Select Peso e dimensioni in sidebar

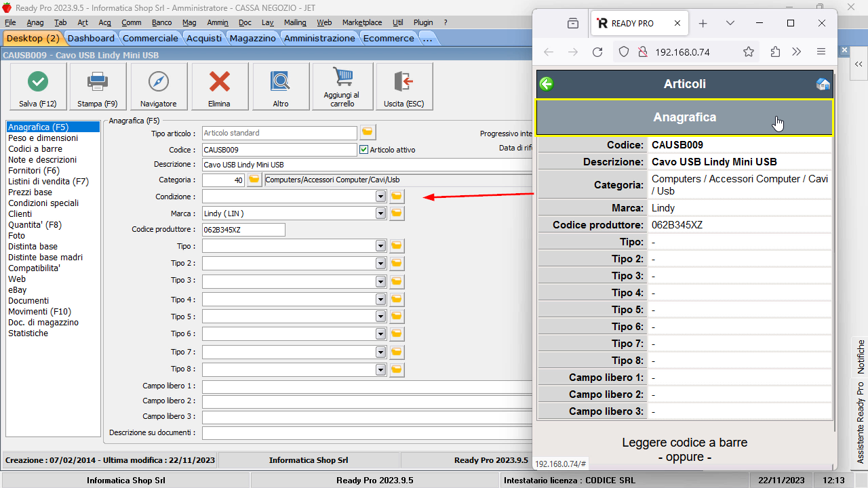tap(43, 138)
